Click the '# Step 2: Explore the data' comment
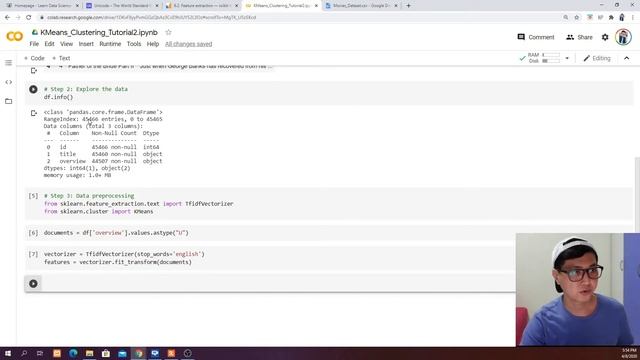 point(86,89)
